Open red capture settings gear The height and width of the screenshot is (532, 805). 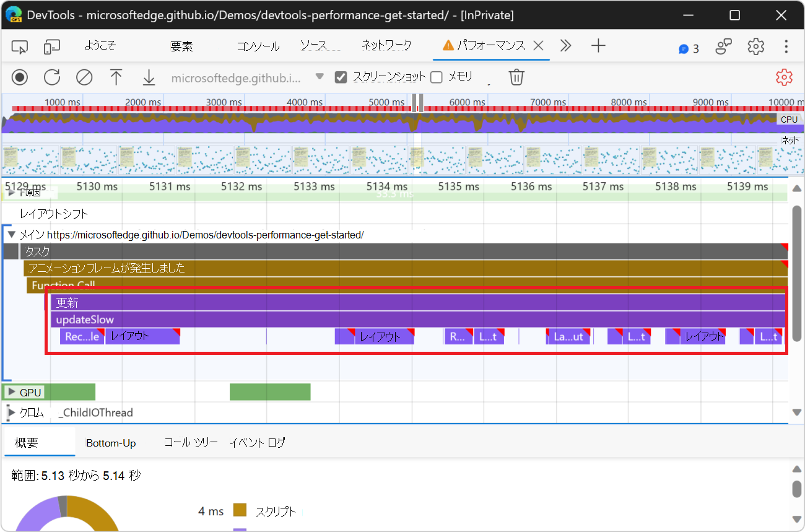point(784,77)
